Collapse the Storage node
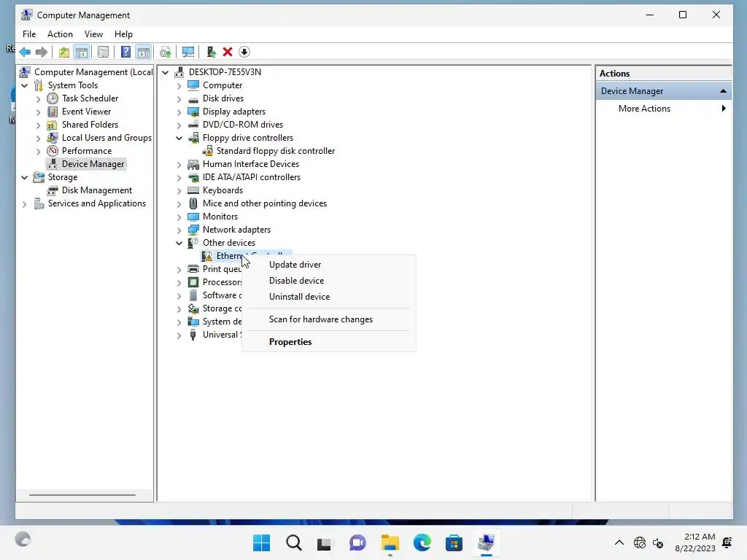Image resolution: width=747 pixels, height=560 pixels. pos(25,178)
